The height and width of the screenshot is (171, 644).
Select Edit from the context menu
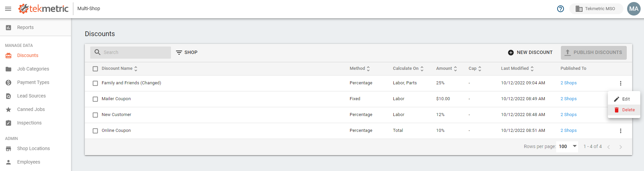[x=624, y=99]
